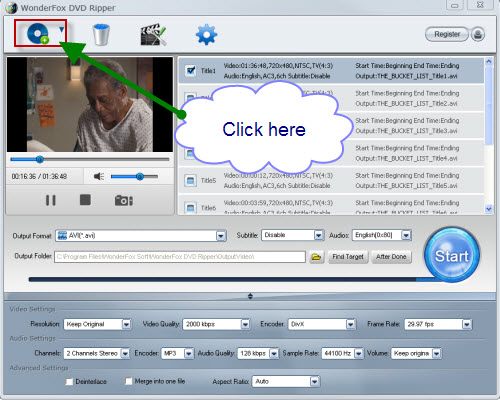The height and width of the screenshot is (400, 500).
Task: Open the audio Encoder MP3 dropdown
Action: point(189,353)
